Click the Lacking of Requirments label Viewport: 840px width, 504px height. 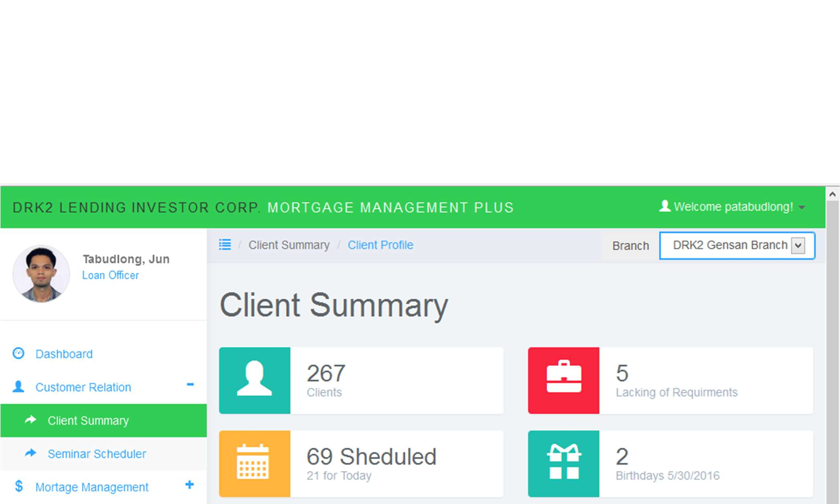click(676, 392)
